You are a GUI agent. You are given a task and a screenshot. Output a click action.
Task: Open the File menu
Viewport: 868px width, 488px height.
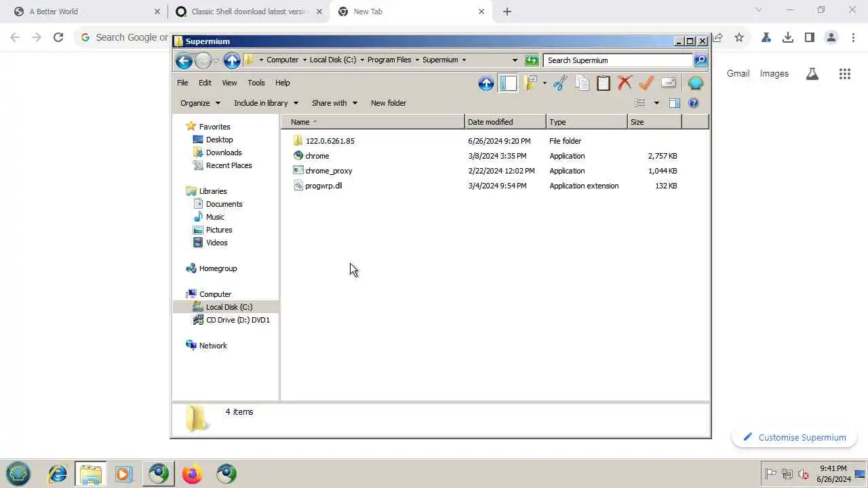click(182, 83)
